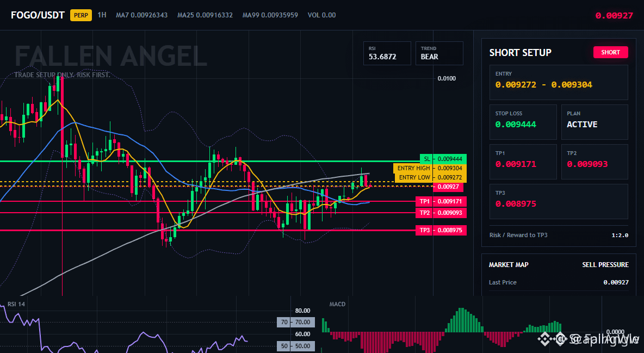Click the TP3 chart price tag

click(441, 230)
